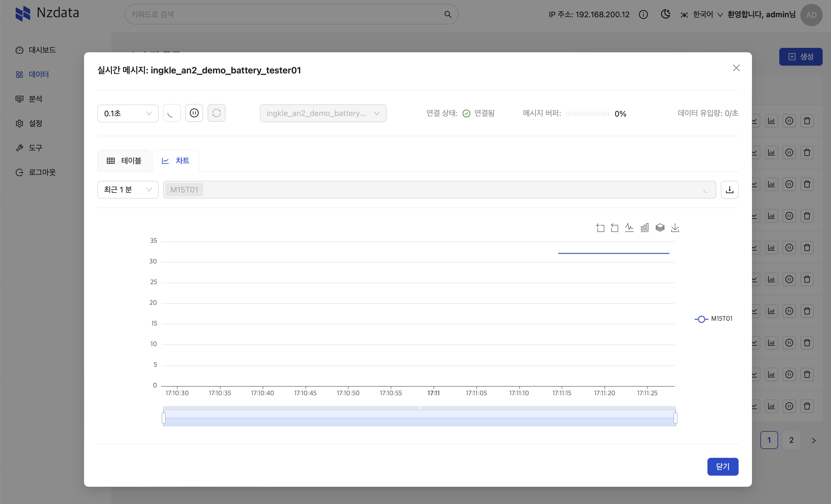The height and width of the screenshot is (504, 831).
Task: Click 로그아웃 in sidebar
Action: [36, 172]
